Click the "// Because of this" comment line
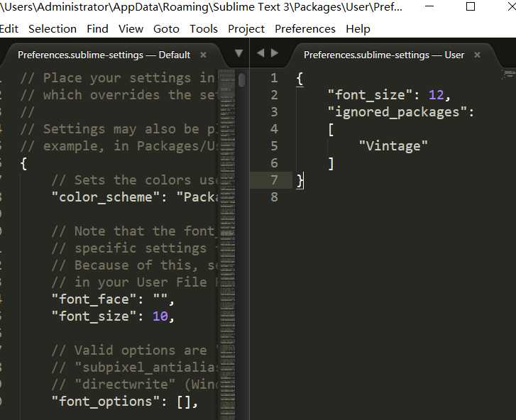 coord(134,265)
